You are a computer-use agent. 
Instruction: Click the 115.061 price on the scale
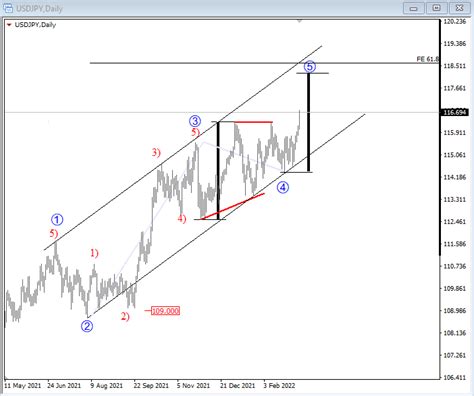click(x=454, y=155)
